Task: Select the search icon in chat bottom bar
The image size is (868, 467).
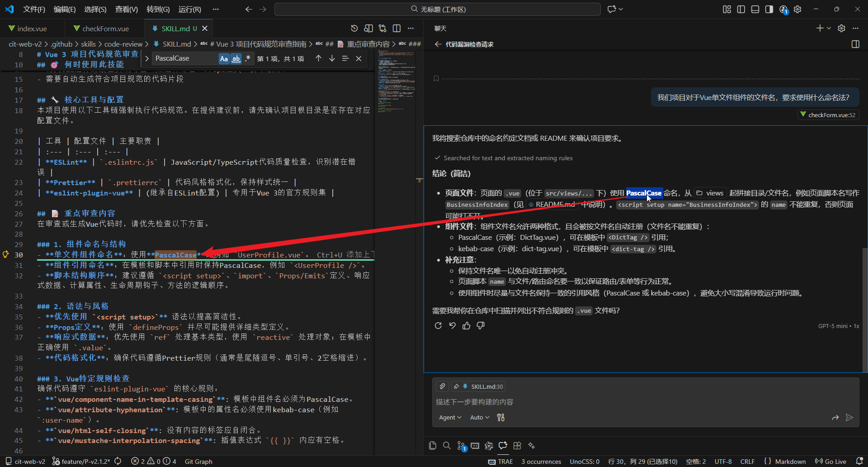Action: coord(447,446)
